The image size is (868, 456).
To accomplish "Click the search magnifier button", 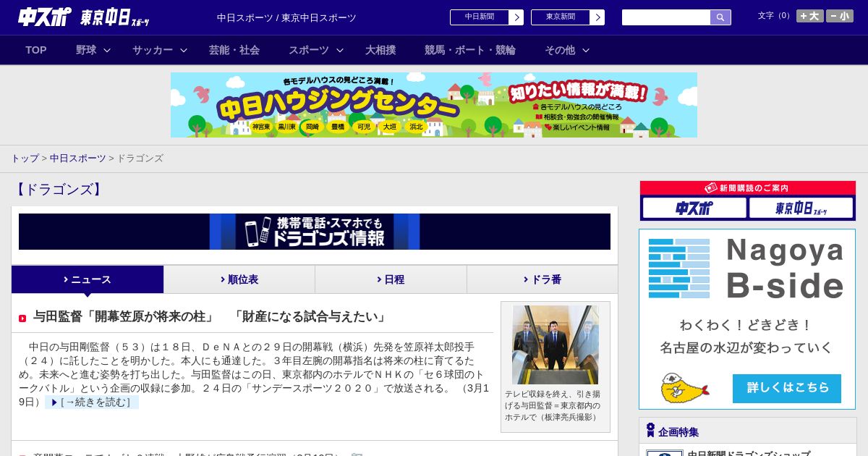I will 720,17.
